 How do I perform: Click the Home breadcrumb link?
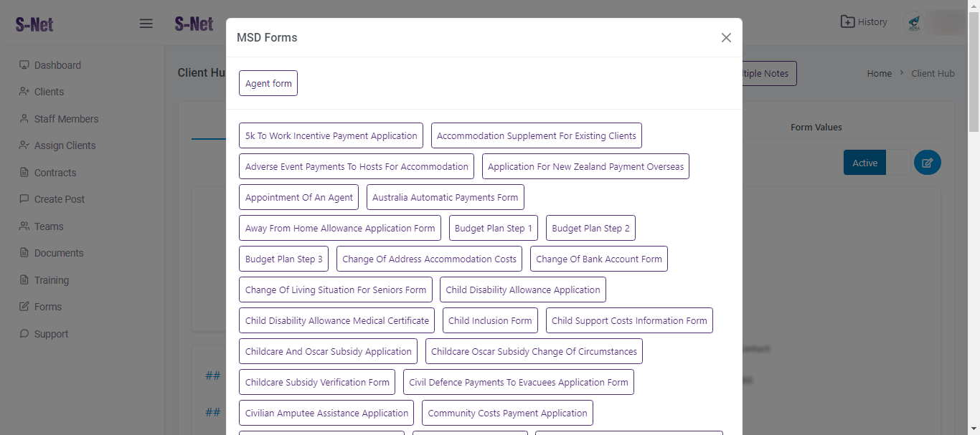879,73
